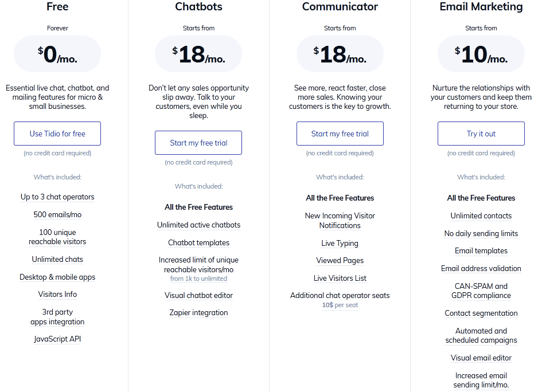Open the Visual chatbot editor link

[x=198, y=295]
